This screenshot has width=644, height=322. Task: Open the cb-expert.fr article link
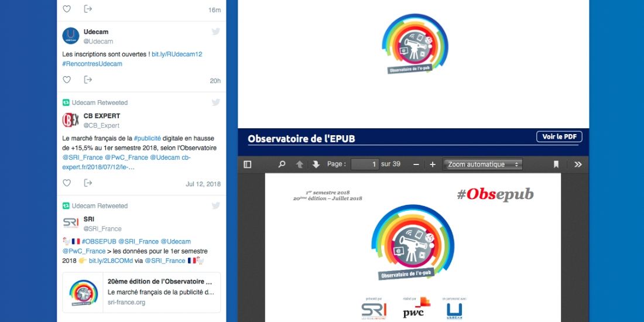click(126, 162)
